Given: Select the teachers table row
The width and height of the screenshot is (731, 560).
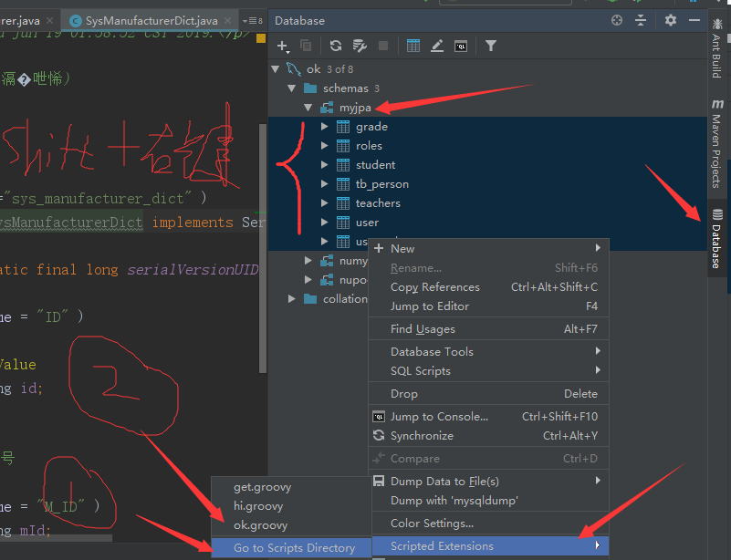Looking at the screenshot, I should point(487,203).
